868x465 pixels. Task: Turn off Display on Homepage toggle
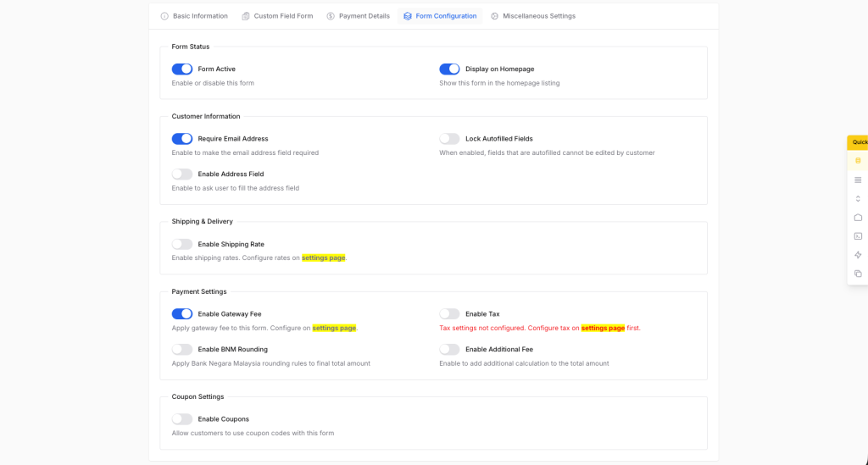(449, 69)
